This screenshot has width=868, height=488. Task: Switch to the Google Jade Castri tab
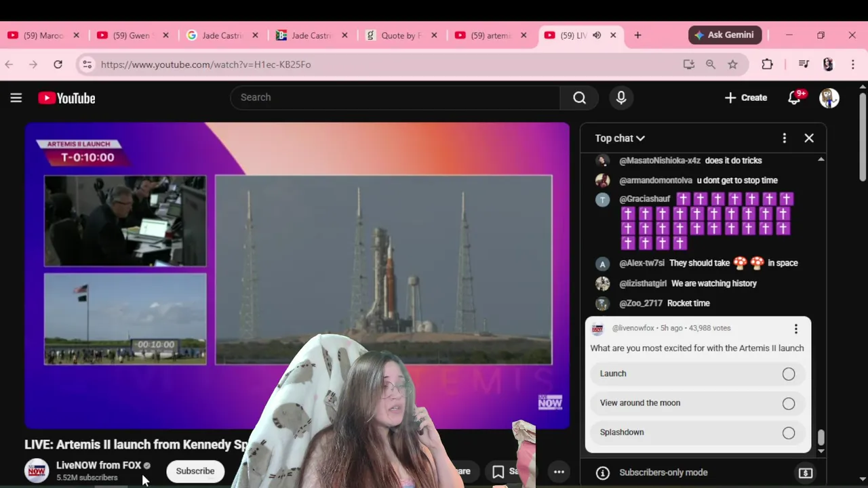click(x=222, y=35)
